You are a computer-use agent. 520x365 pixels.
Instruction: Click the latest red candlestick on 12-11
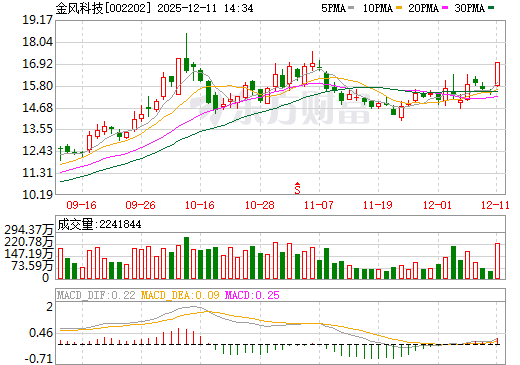click(x=497, y=74)
